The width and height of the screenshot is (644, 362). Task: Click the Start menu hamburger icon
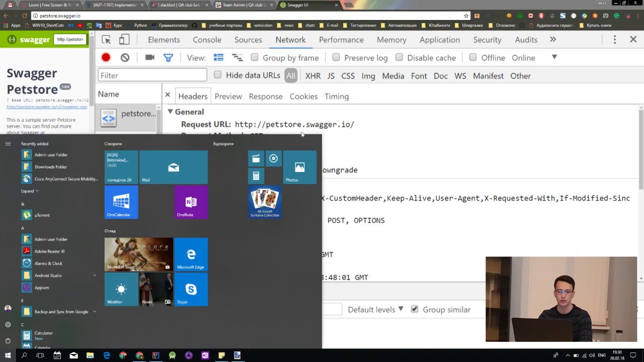tap(8, 144)
